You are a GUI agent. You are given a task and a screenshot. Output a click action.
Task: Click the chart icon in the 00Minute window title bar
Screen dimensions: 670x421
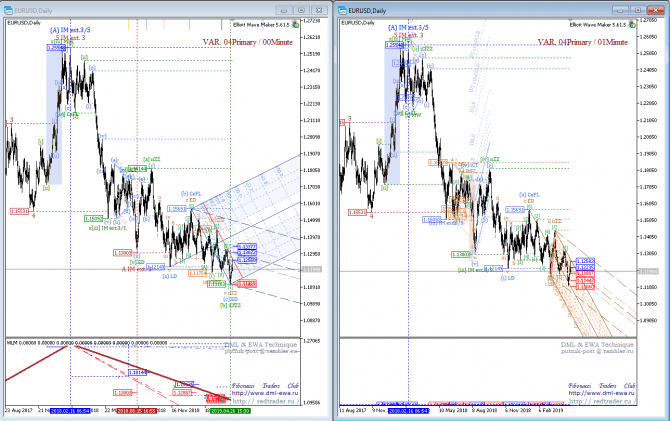click(x=9, y=10)
